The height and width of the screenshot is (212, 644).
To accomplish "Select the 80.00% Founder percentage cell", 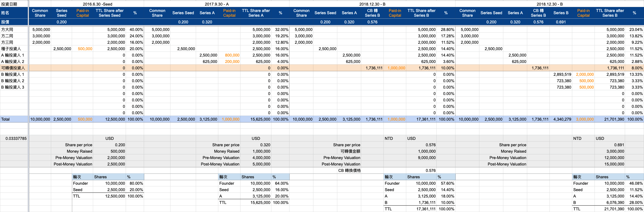I will pos(135,183).
